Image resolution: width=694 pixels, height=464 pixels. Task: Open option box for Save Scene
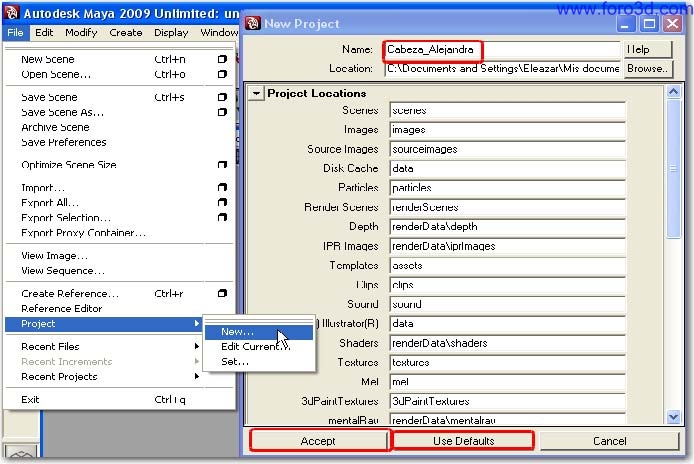222,97
